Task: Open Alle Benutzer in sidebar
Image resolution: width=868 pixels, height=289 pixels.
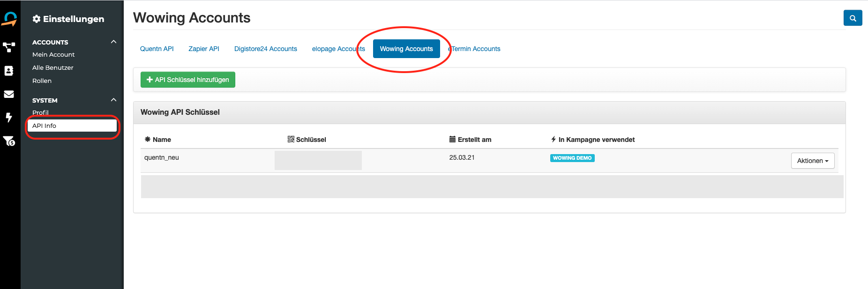Action: (53, 67)
